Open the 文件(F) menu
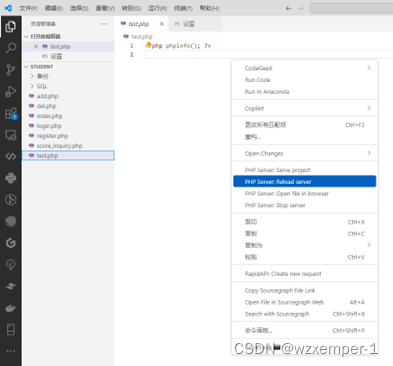393x366 pixels. coord(28,8)
